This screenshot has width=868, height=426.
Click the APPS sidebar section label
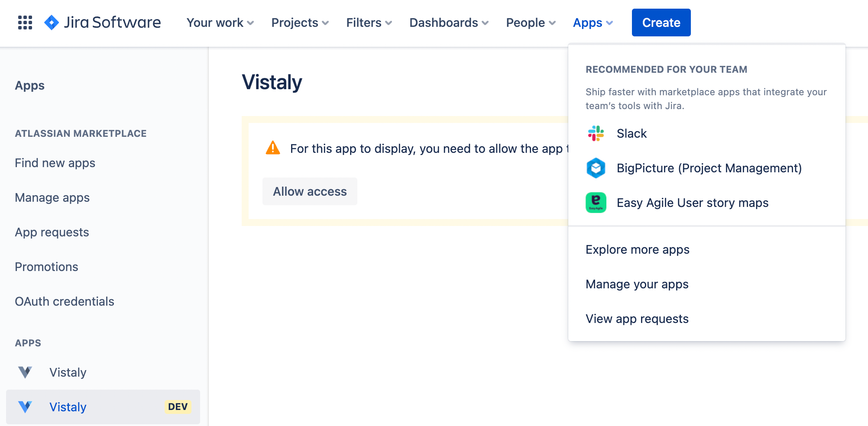[x=28, y=343]
